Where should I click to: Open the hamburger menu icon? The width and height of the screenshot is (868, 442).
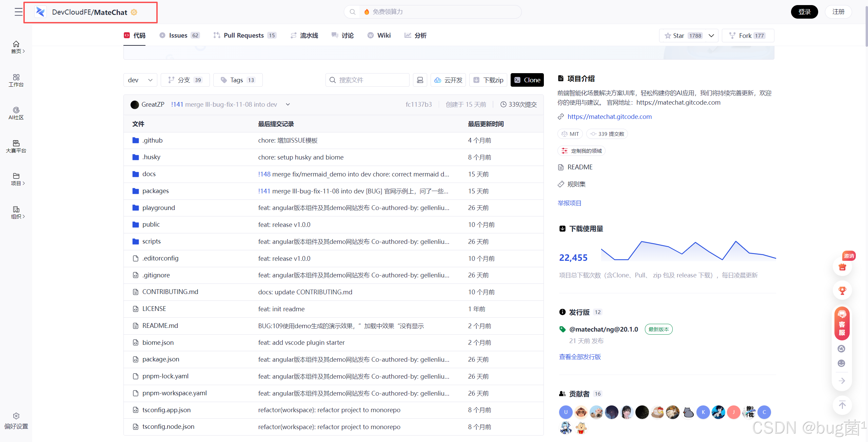(19, 12)
